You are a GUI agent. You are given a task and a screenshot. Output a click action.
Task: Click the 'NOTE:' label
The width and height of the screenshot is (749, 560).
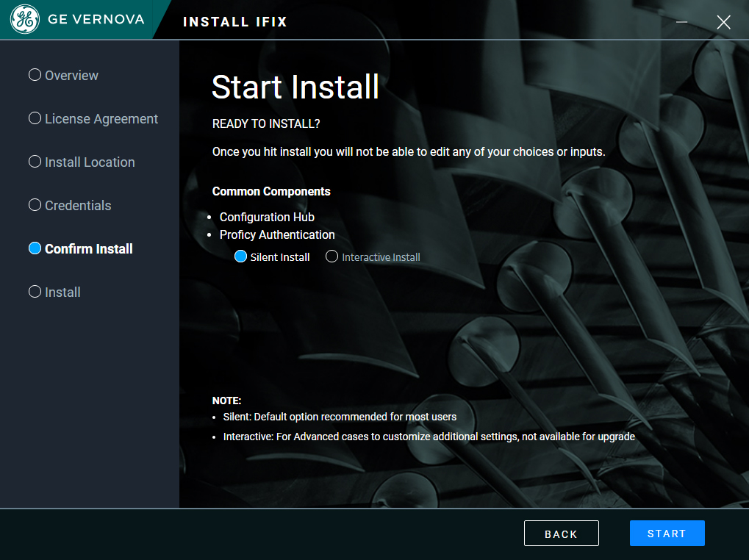click(x=227, y=401)
